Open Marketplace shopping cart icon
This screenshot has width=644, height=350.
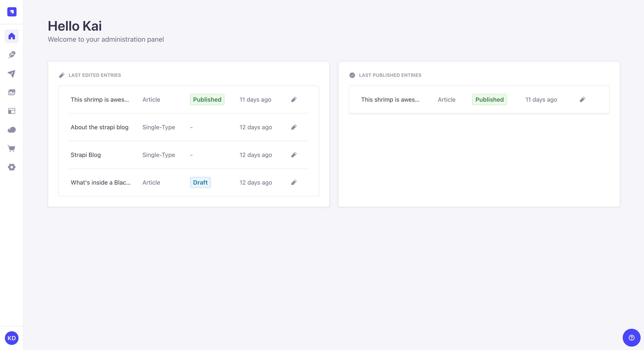coord(12,149)
